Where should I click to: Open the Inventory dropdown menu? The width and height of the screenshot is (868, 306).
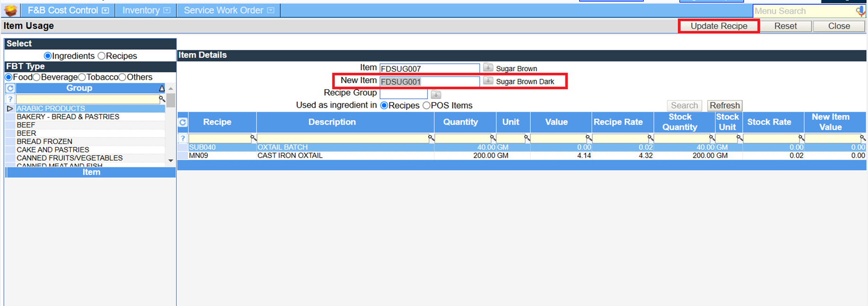point(146,10)
